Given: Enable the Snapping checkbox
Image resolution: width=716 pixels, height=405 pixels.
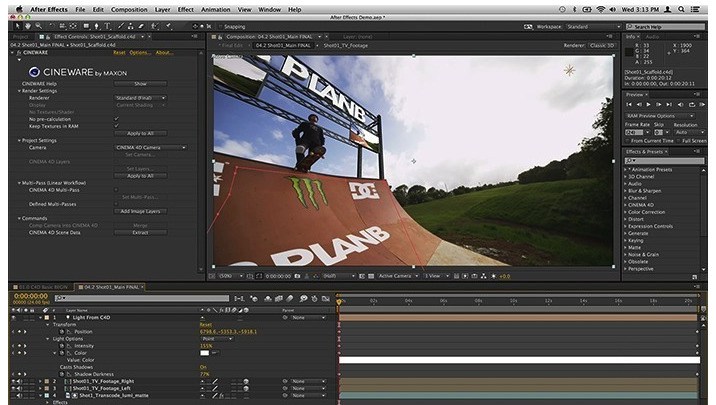Looking at the screenshot, I should (x=220, y=26).
